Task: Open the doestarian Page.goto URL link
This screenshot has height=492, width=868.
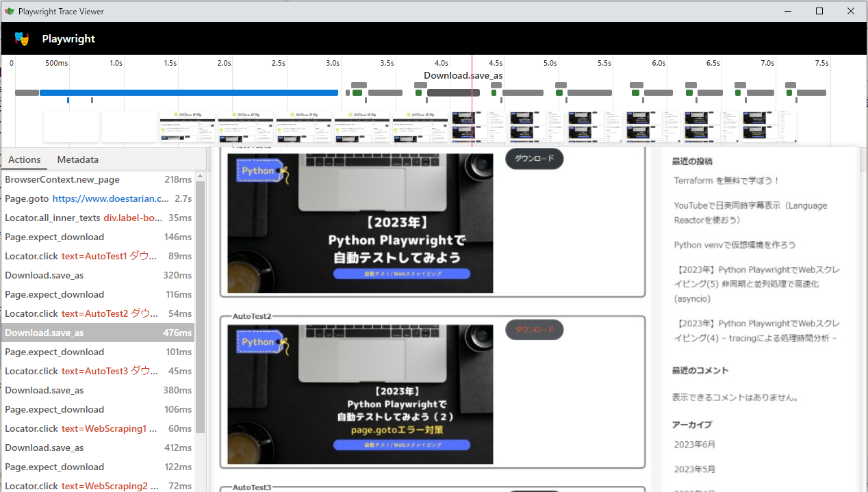Action: coord(110,198)
